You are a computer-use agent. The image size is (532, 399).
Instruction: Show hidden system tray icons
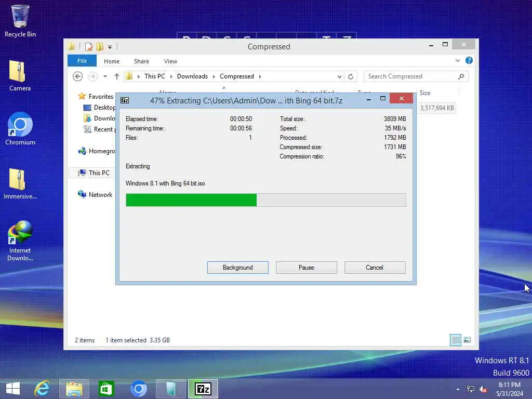458,389
